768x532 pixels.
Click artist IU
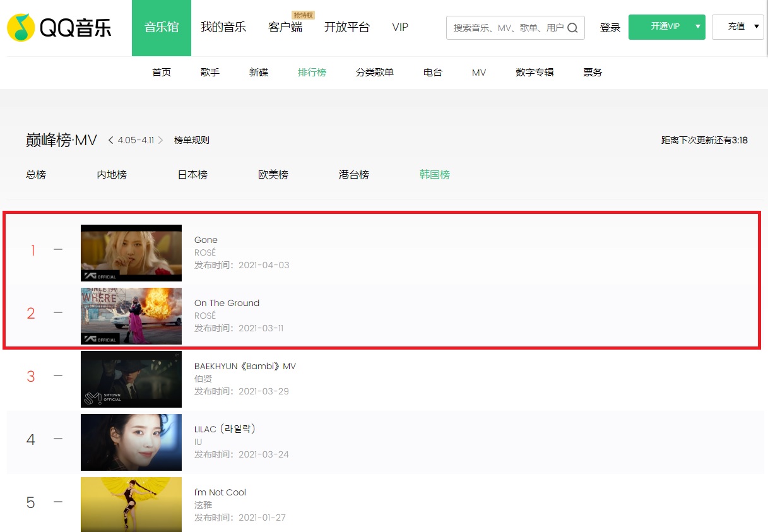pos(198,442)
